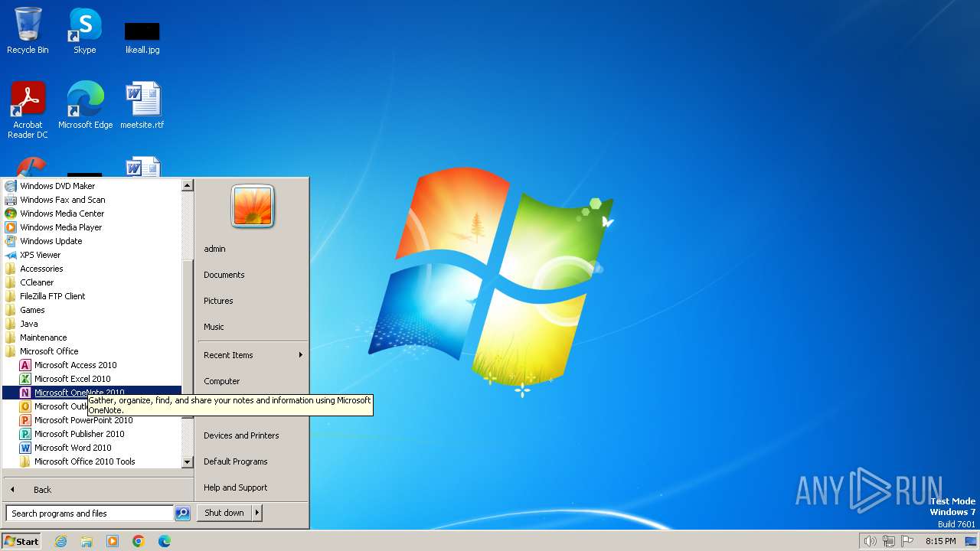The width and height of the screenshot is (980, 551).
Task: Open Microsoft Access 2010
Action: [x=92, y=365]
